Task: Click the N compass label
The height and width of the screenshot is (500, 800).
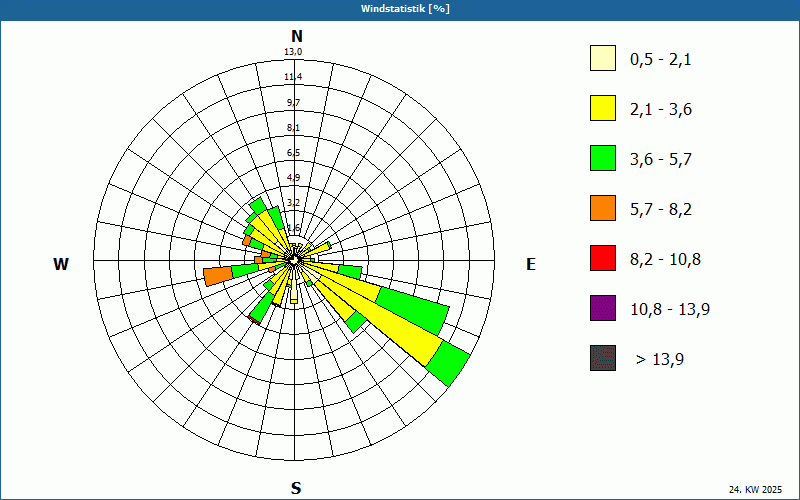Action: (x=297, y=36)
